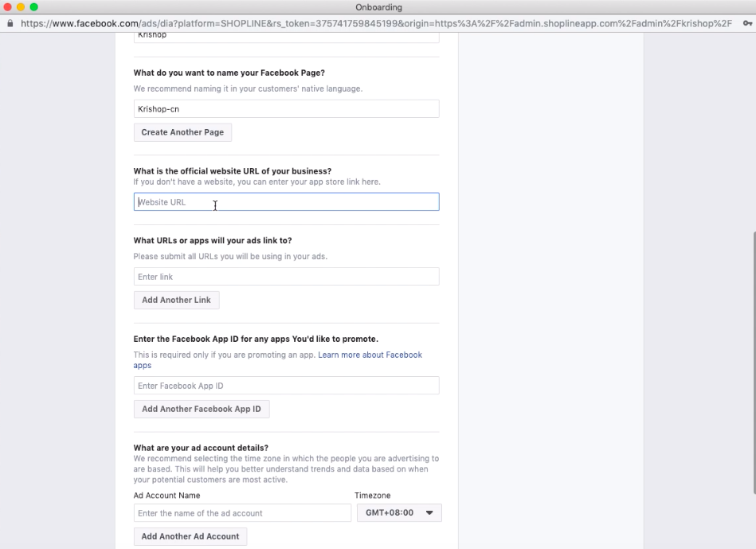This screenshot has height=549, width=756.
Task: Open the GMT+08:00 timezone dropdown
Action: pyautogui.click(x=399, y=513)
